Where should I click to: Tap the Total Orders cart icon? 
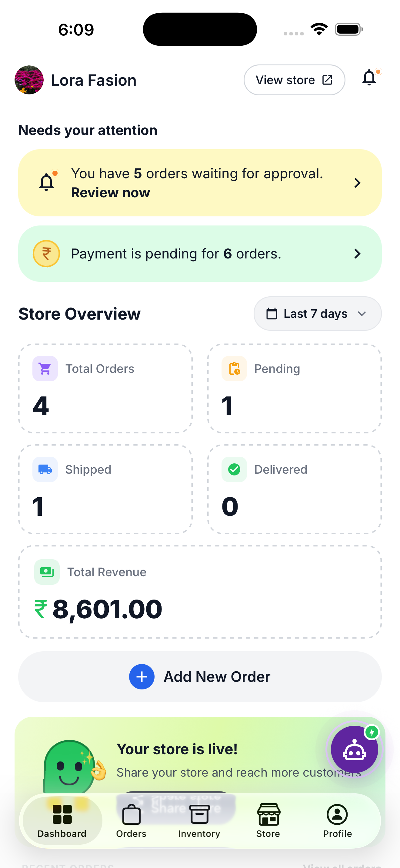coord(45,369)
